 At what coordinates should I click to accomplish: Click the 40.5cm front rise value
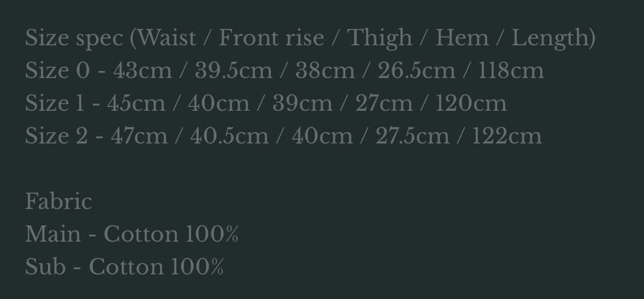point(229,135)
